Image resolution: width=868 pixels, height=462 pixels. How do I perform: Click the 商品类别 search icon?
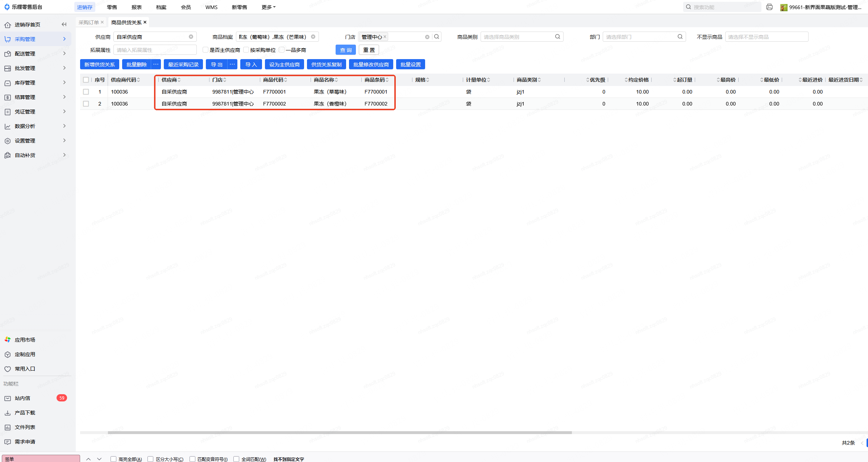click(557, 37)
